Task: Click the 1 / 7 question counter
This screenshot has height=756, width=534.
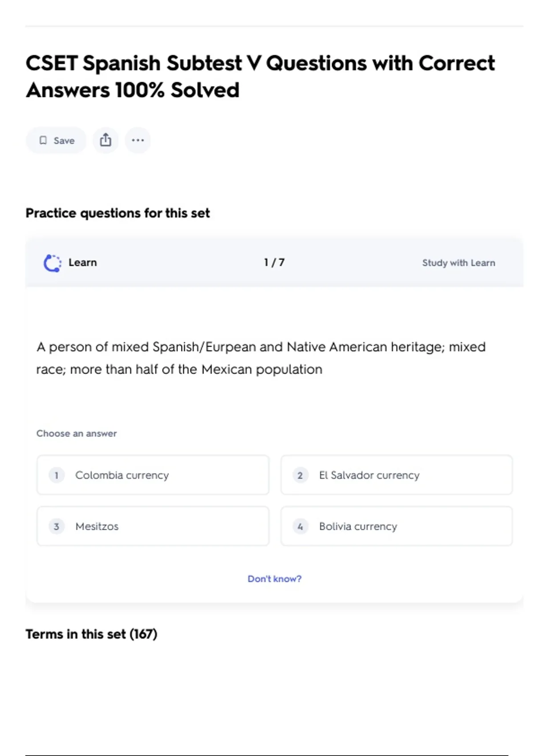Action: pos(274,262)
